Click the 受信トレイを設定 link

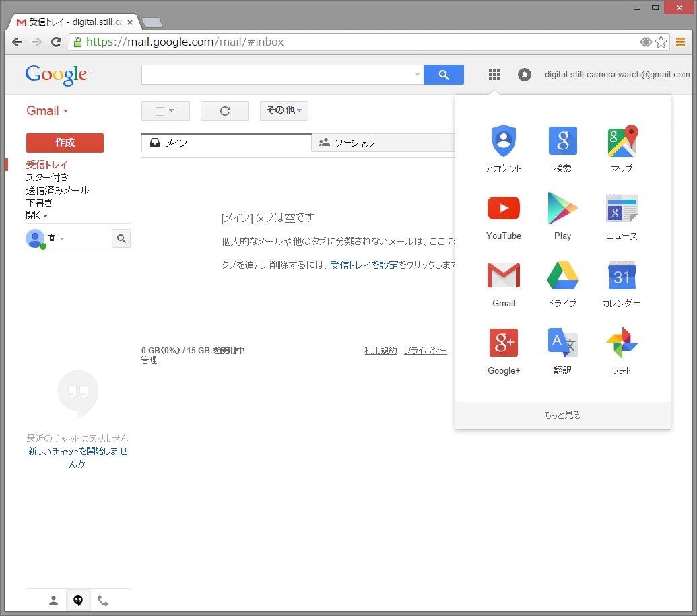(x=364, y=265)
